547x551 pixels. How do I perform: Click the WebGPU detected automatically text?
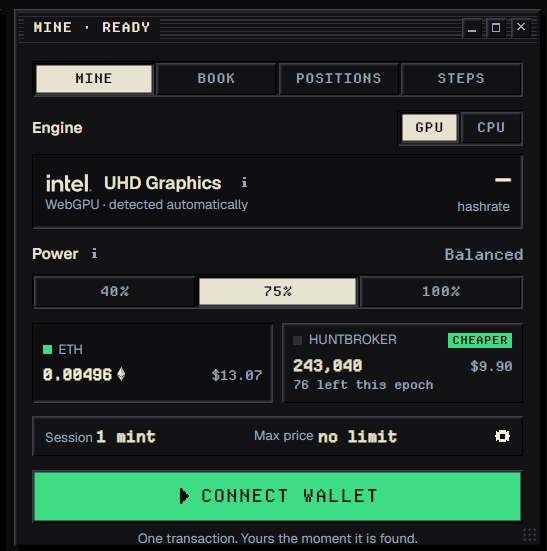[x=146, y=205]
